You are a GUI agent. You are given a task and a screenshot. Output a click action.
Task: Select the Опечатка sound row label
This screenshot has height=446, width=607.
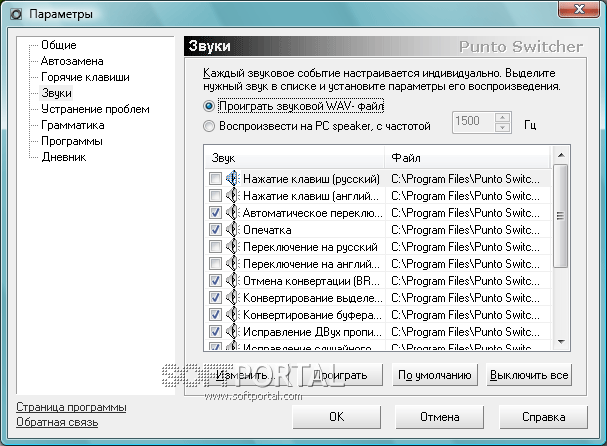(267, 230)
